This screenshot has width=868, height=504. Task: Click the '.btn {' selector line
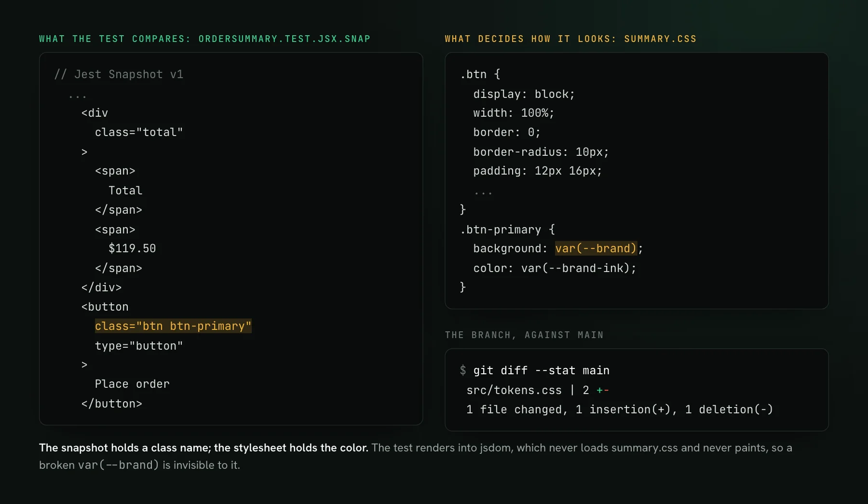(x=480, y=74)
